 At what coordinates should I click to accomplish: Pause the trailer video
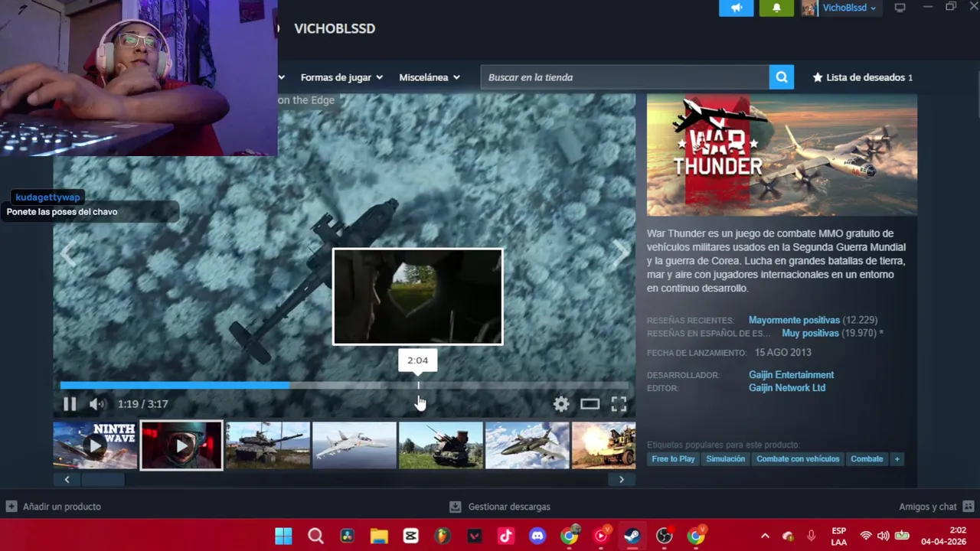coord(69,404)
